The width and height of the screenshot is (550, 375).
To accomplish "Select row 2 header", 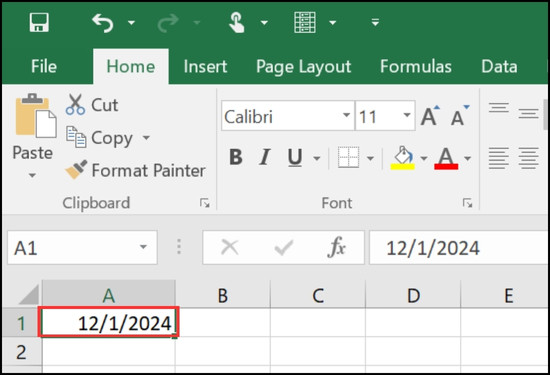I will (21, 351).
